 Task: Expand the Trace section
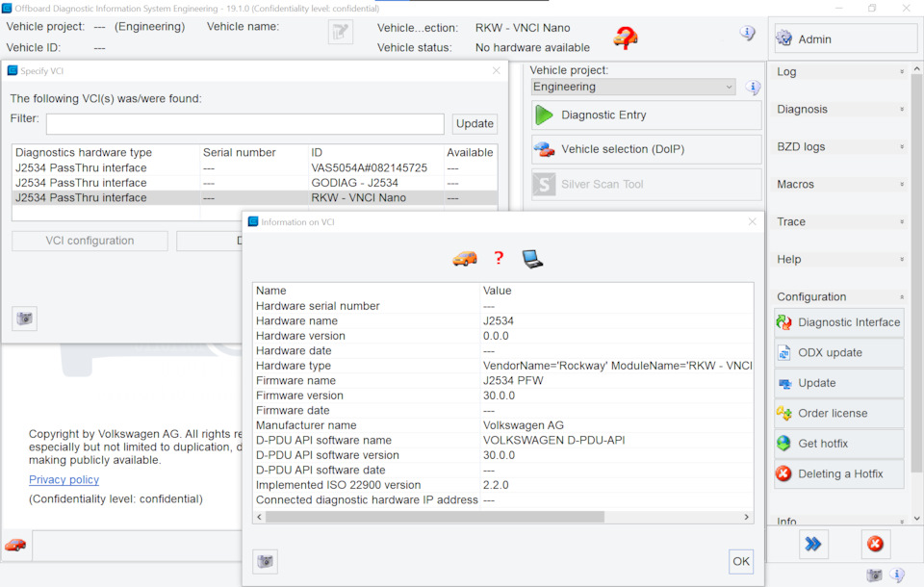839,221
